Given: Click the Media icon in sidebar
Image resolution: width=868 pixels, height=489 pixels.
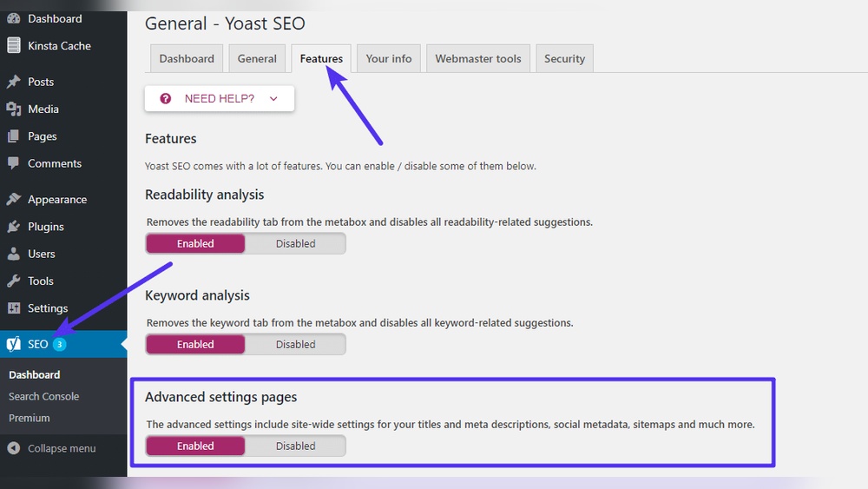Looking at the screenshot, I should pyautogui.click(x=14, y=109).
